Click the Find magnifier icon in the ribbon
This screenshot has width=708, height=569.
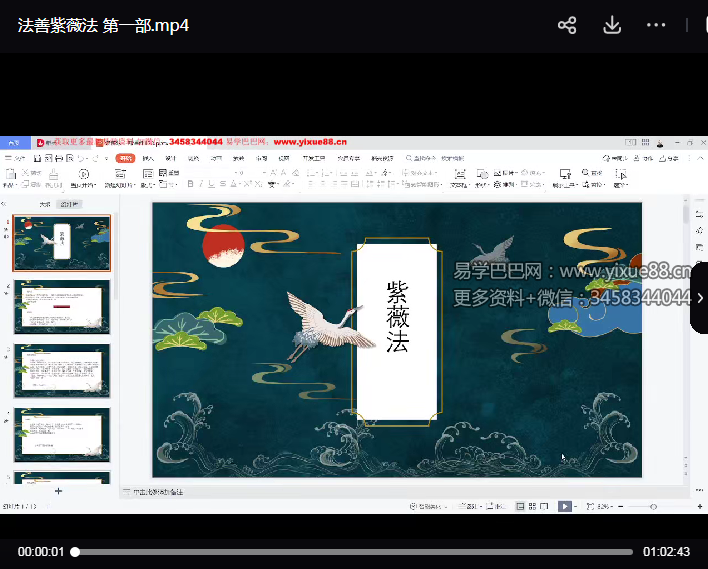tap(585, 172)
